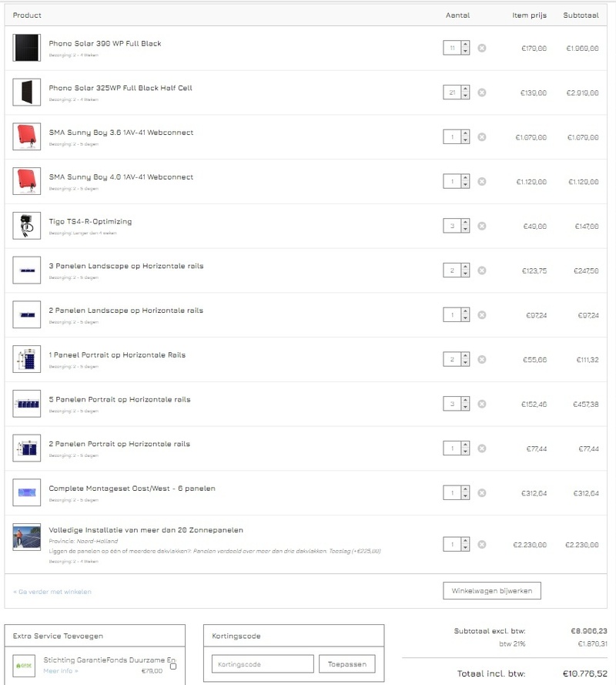Click the Winkelwagen bijwerken button
Viewport: 616px width, 685px height.
pos(492,591)
